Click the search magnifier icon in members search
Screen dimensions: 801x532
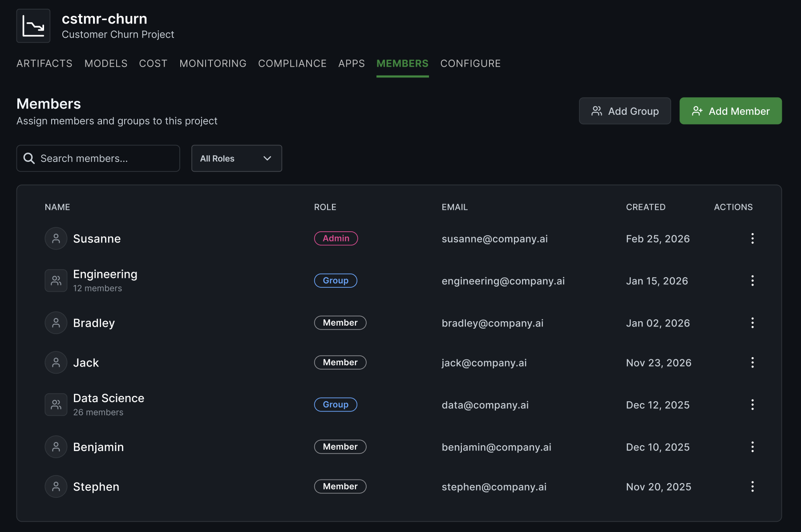coord(29,158)
